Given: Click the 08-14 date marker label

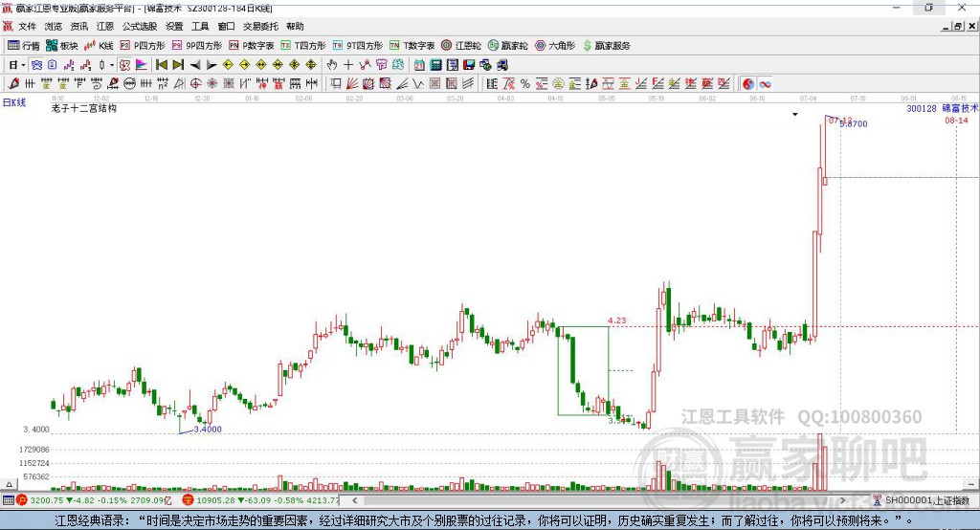Looking at the screenshot, I should 956,120.
